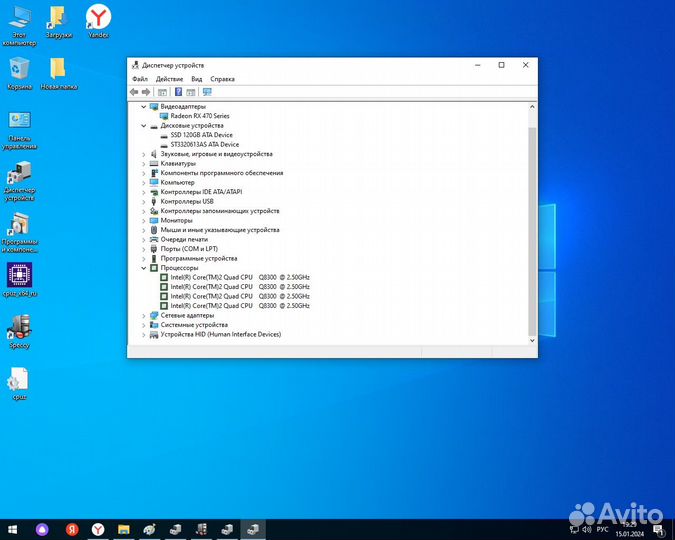Screen dimensions: 675x540
Task: Open the Файл menu
Action: coord(140,79)
